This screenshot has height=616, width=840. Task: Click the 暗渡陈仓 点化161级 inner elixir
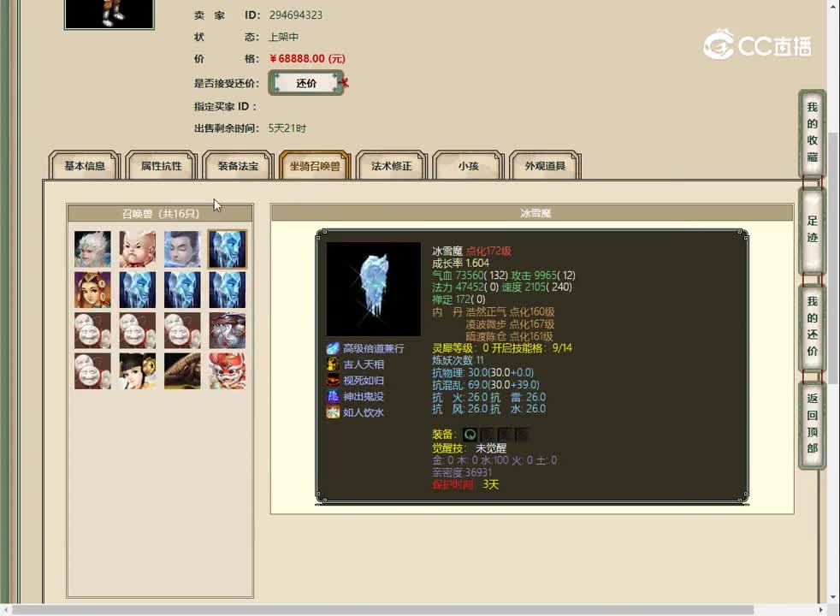point(509,336)
